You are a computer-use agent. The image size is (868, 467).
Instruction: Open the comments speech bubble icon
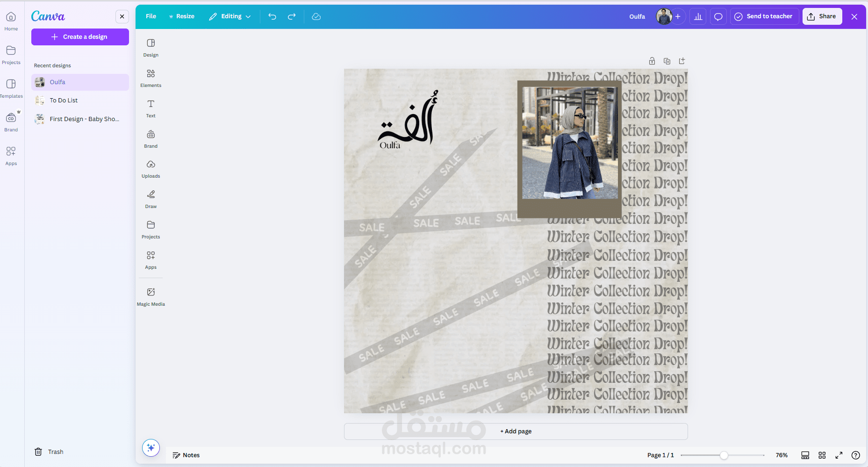point(718,16)
